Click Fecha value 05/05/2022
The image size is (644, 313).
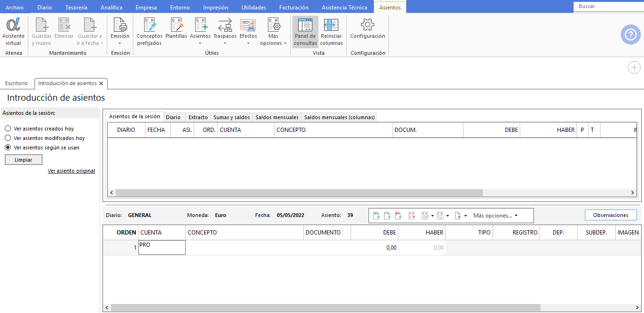coord(291,215)
